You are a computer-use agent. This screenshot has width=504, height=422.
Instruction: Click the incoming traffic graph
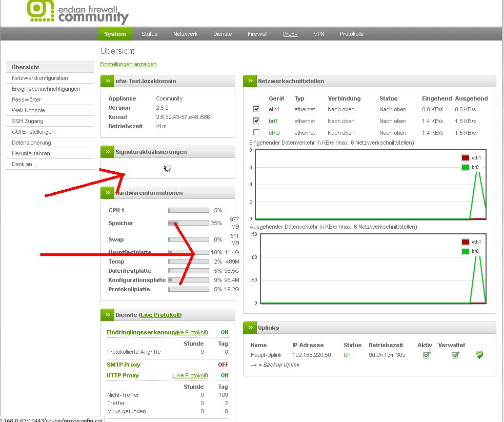[x=371, y=185]
